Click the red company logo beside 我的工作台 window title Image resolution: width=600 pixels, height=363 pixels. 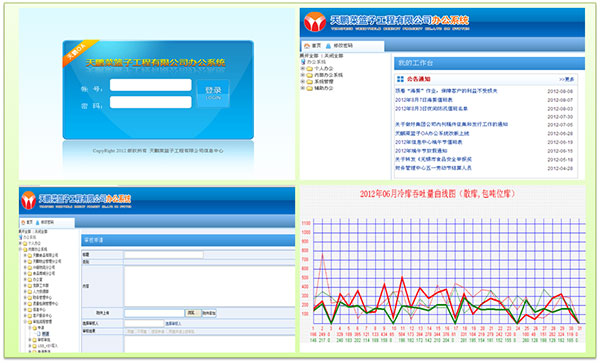[315, 22]
